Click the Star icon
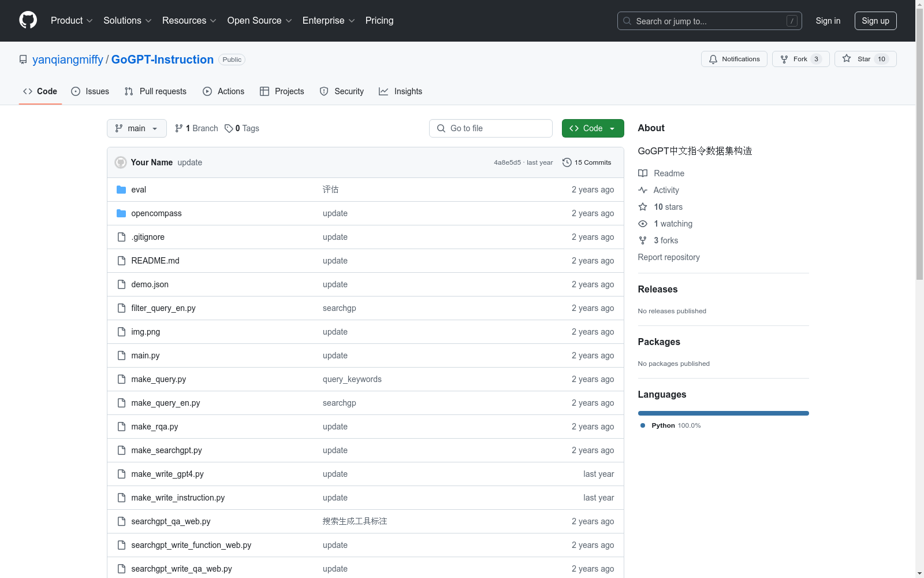Viewport: 924px width, 578px height. click(x=847, y=58)
